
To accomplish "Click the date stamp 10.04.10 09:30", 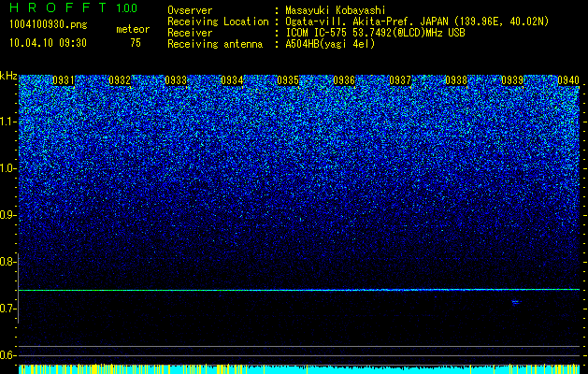I will pos(49,43).
